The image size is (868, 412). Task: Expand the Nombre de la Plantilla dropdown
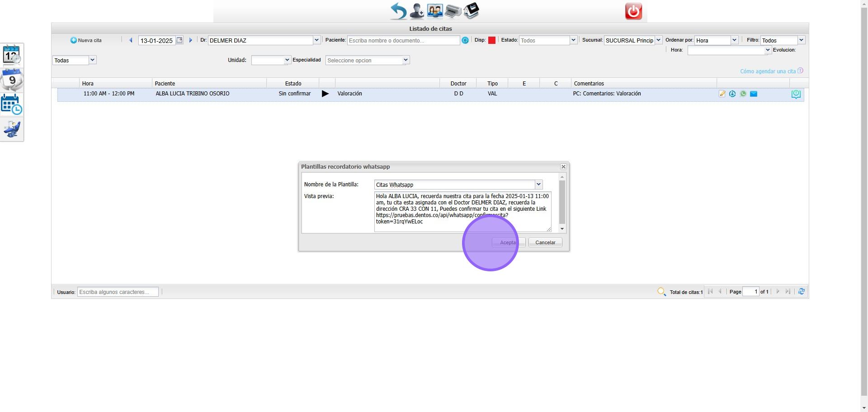tap(538, 185)
